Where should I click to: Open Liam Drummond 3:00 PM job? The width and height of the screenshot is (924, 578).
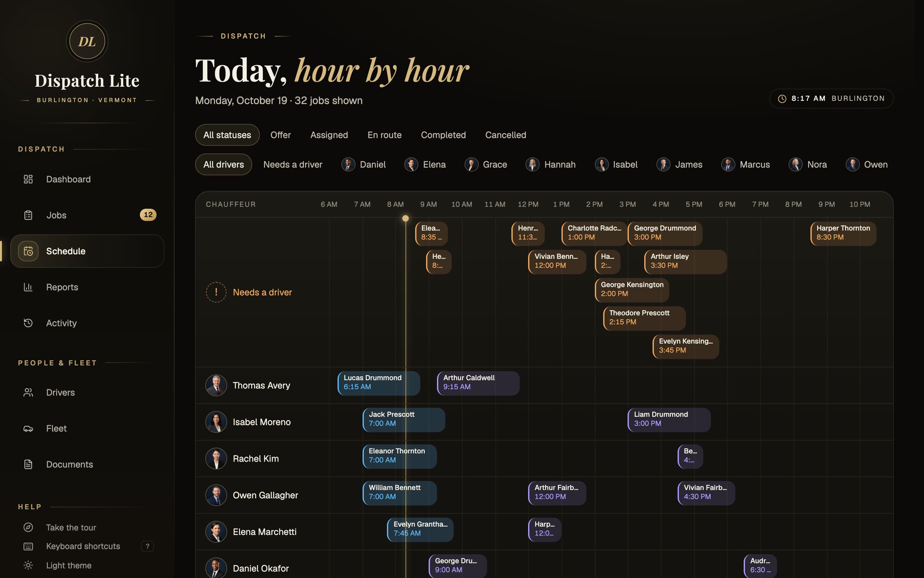coord(670,420)
